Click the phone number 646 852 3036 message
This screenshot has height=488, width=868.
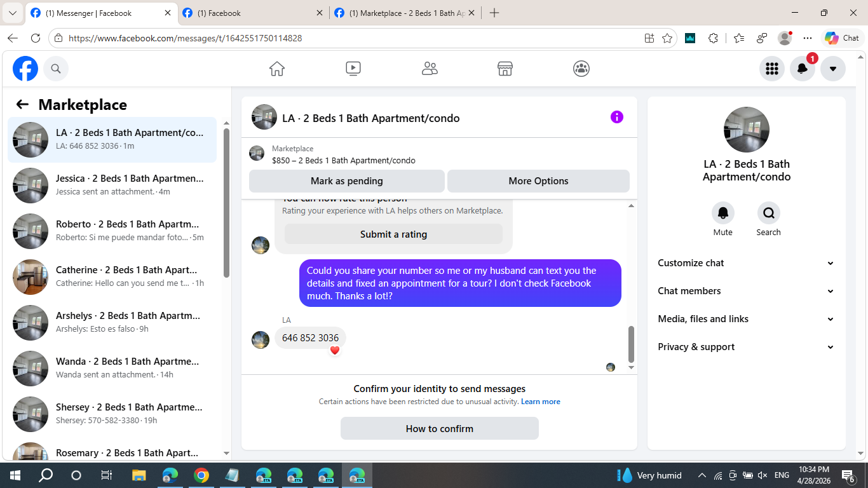click(x=311, y=338)
